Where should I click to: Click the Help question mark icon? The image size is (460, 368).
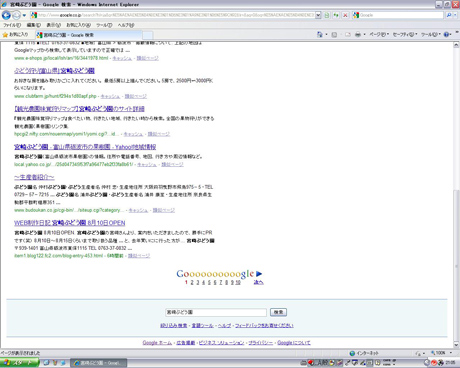point(446,35)
